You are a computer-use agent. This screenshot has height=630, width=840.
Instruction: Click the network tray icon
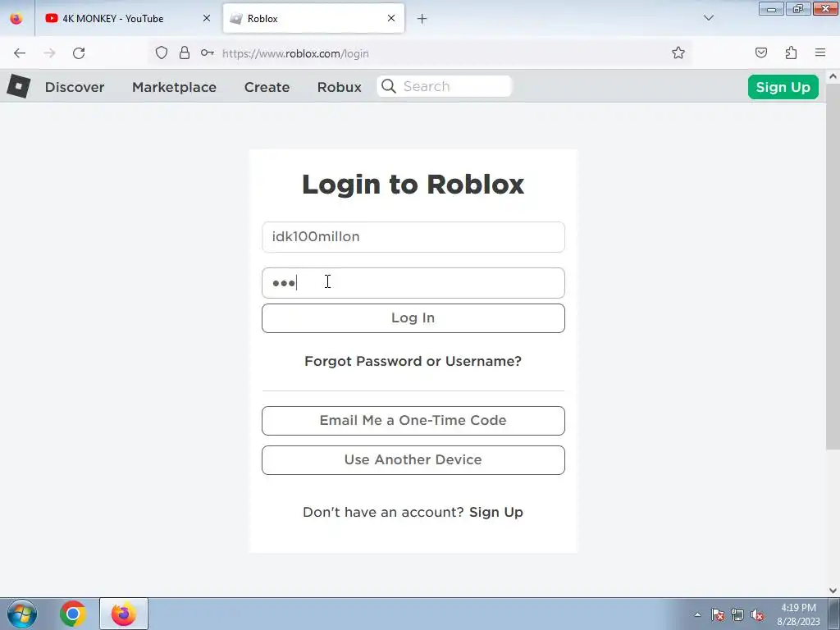coord(737,614)
